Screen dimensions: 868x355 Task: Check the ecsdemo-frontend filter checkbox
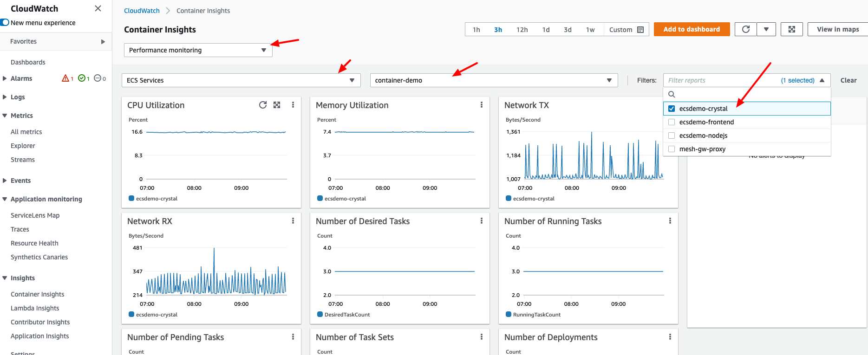coord(672,122)
